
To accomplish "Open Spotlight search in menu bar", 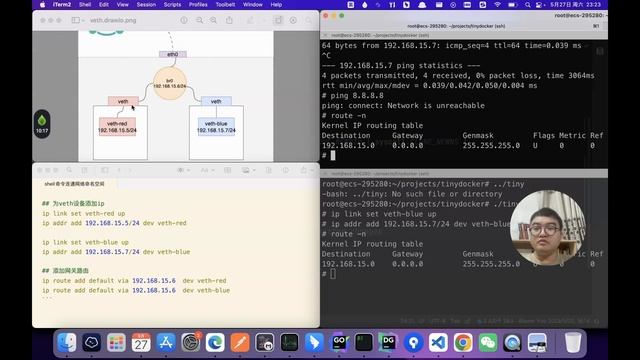I will point(528,4).
